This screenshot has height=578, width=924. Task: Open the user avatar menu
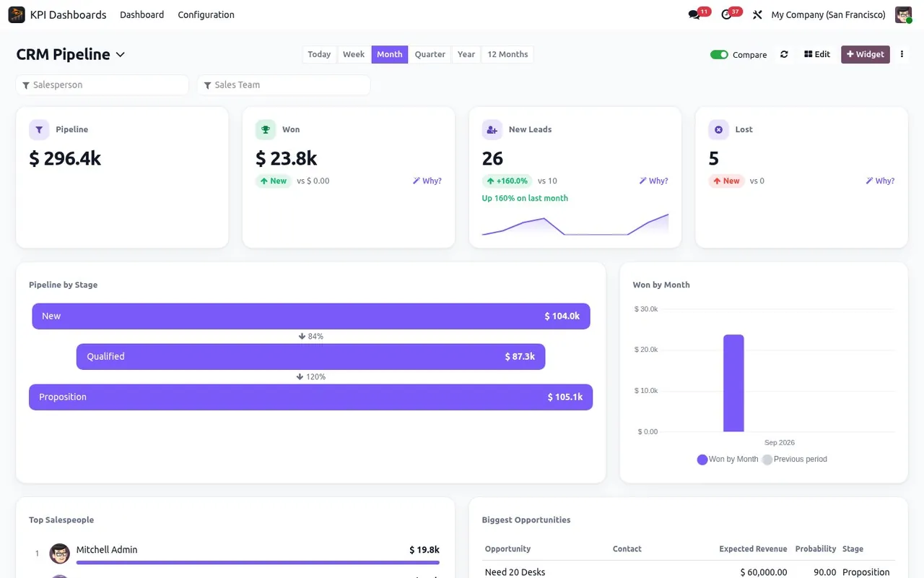coord(903,14)
